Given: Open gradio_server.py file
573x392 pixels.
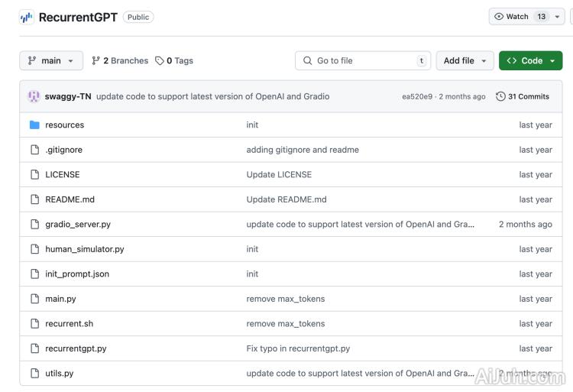Looking at the screenshot, I should click(x=78, y=224).
